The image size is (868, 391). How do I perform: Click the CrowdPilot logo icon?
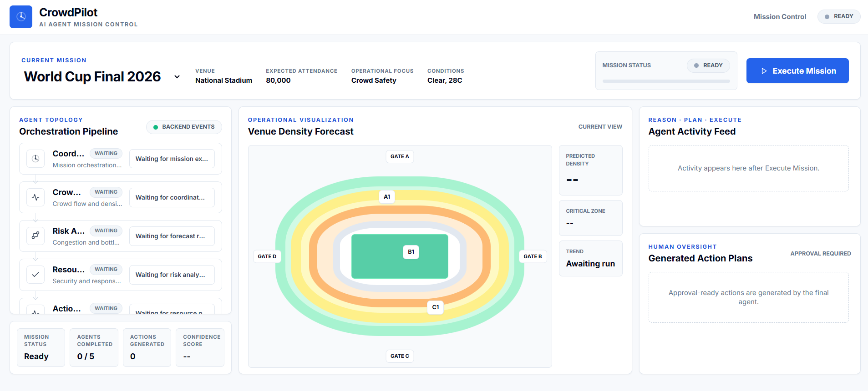tap(21, 17)
